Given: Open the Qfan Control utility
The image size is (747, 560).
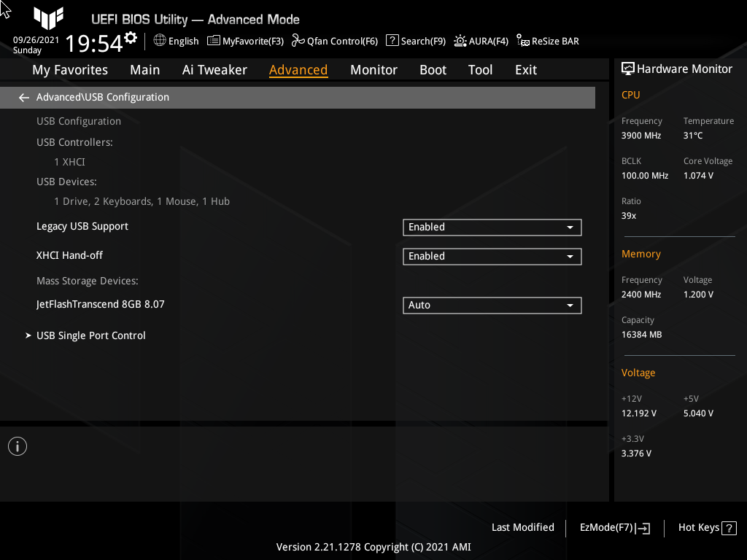Looking at the screenshot, I should pyautogui.click(x=334, y=41).
